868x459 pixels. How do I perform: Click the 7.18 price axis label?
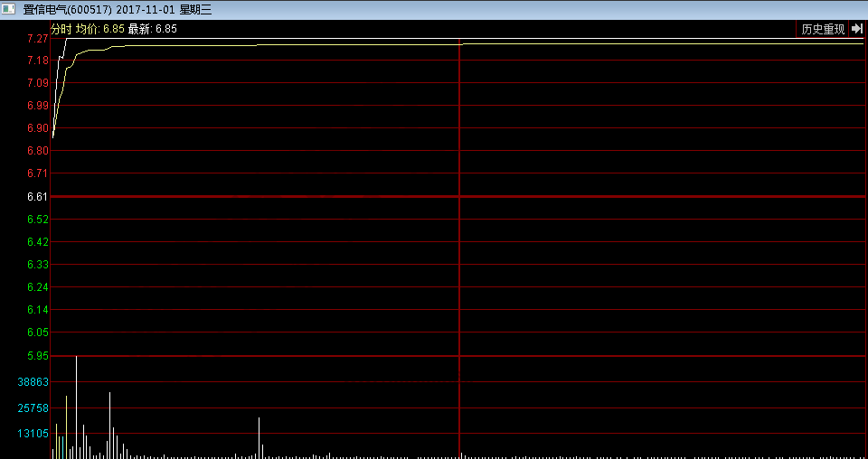tap(37, 61)
